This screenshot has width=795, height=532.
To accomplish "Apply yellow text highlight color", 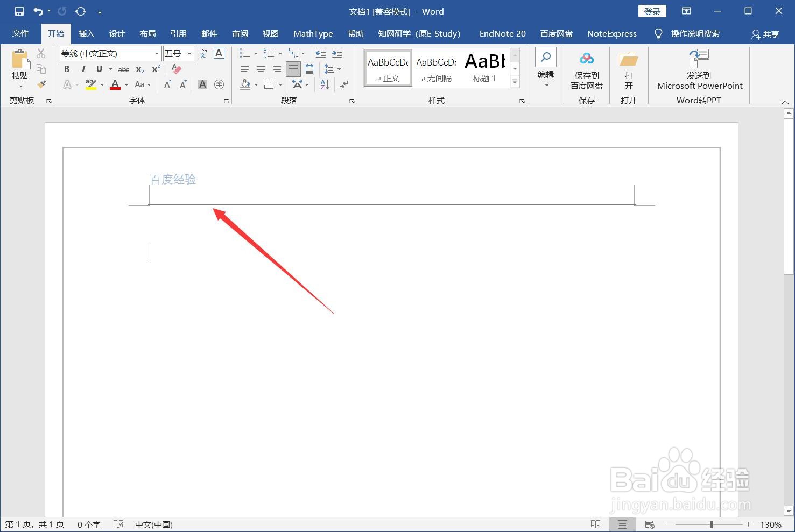I will coord(90,84).
